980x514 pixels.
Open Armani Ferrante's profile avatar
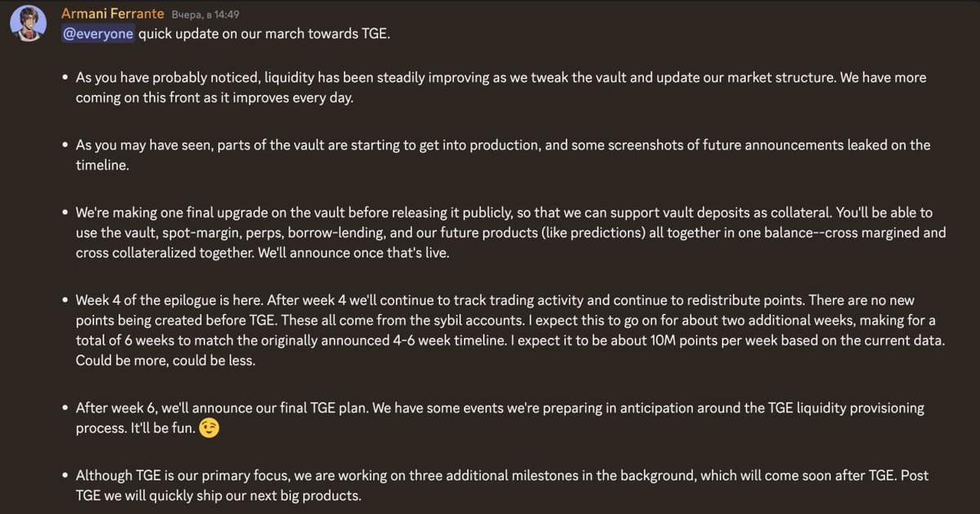click(28, 23)
